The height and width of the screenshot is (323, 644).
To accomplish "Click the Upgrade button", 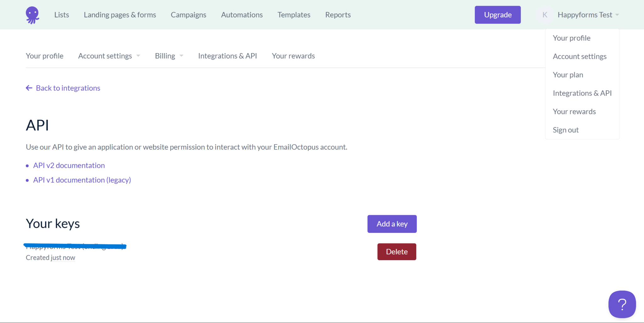I will coord(497,14).
